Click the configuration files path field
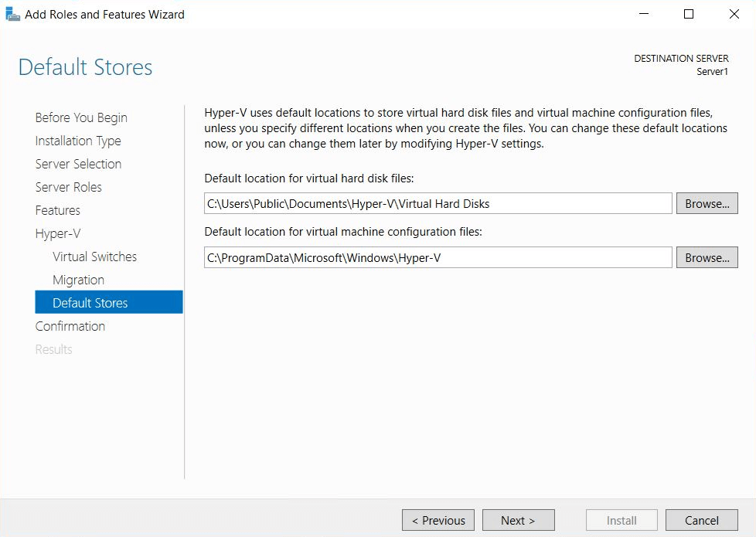This screenshot has width=756, height=537. point(437,257)
